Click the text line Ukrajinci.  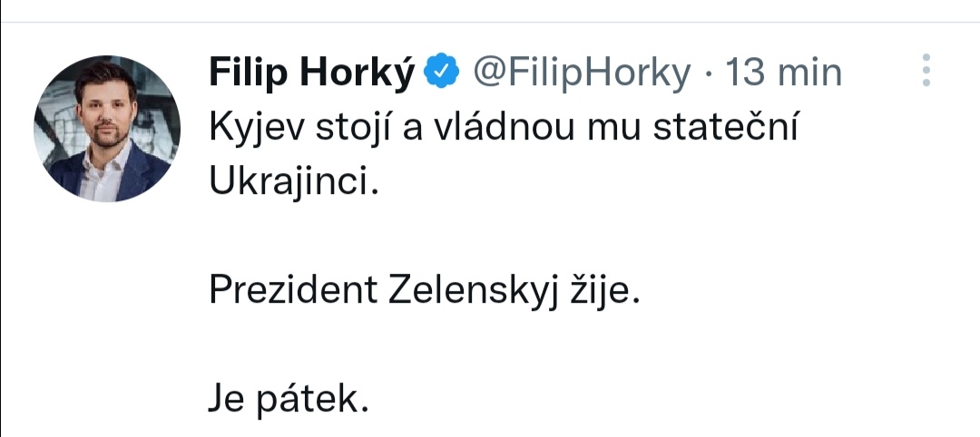pos(291,182)
